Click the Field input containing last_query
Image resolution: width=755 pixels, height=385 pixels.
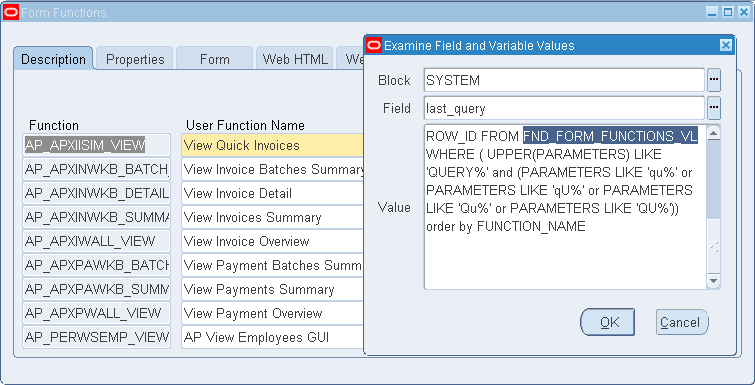[564, 108]
